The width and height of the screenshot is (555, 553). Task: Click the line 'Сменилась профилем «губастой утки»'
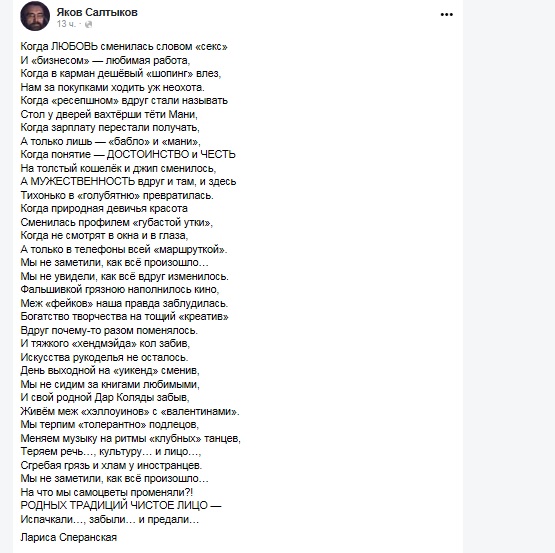[117, 222]
